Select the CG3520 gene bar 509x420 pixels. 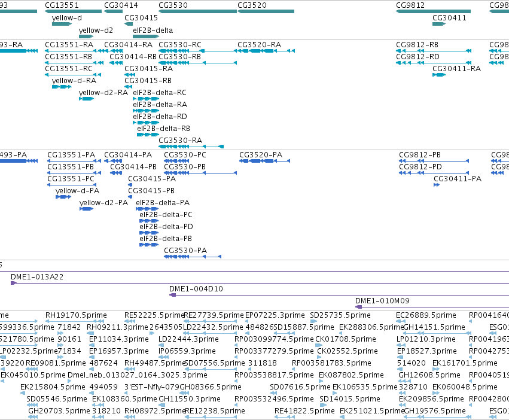click(266, 11)
